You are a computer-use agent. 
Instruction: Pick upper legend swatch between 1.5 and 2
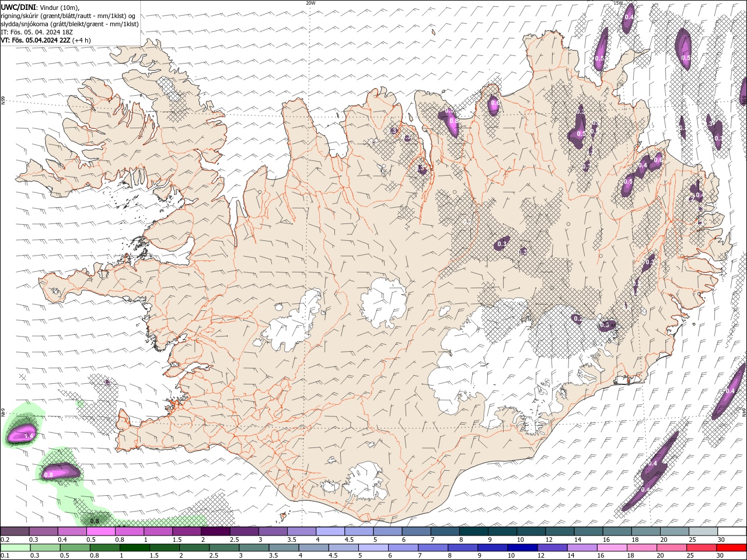click(187, 531)
